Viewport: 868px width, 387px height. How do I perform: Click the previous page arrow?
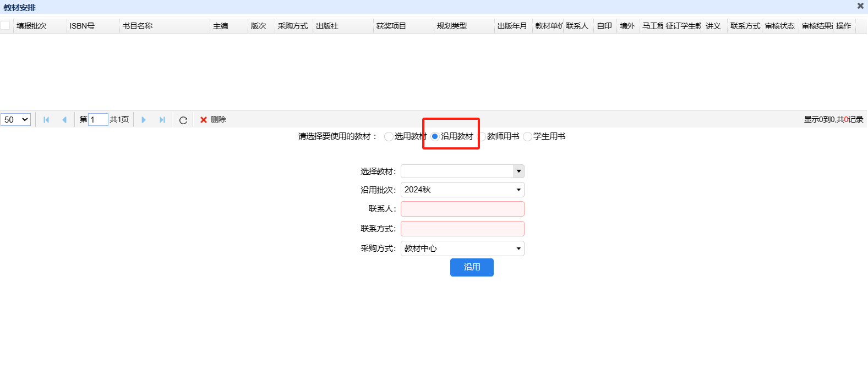pos(64,120)
